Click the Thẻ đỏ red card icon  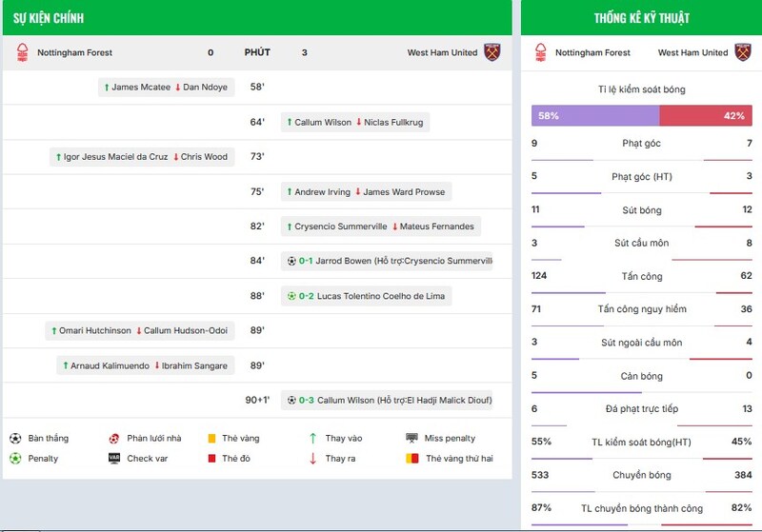(x=211, y=458)
